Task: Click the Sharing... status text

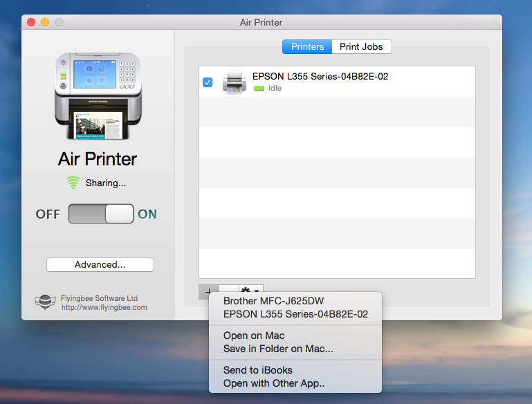Action: [x=106, y=183]
